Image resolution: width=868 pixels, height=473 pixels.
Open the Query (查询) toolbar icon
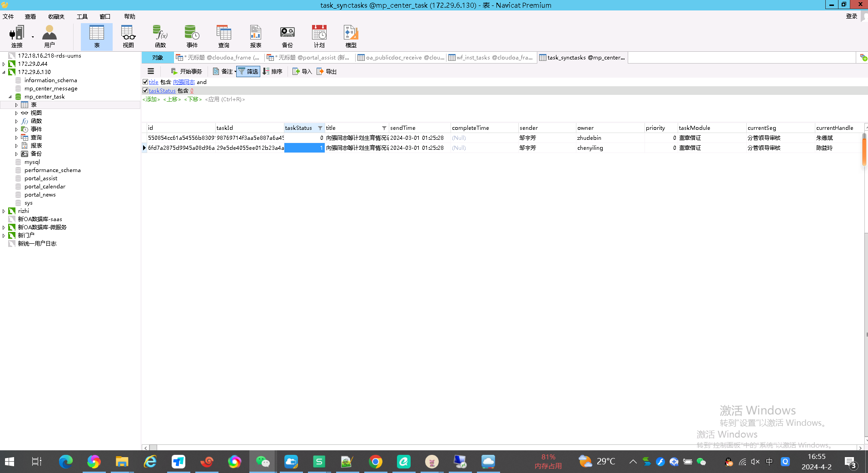[x=224, y=36]
